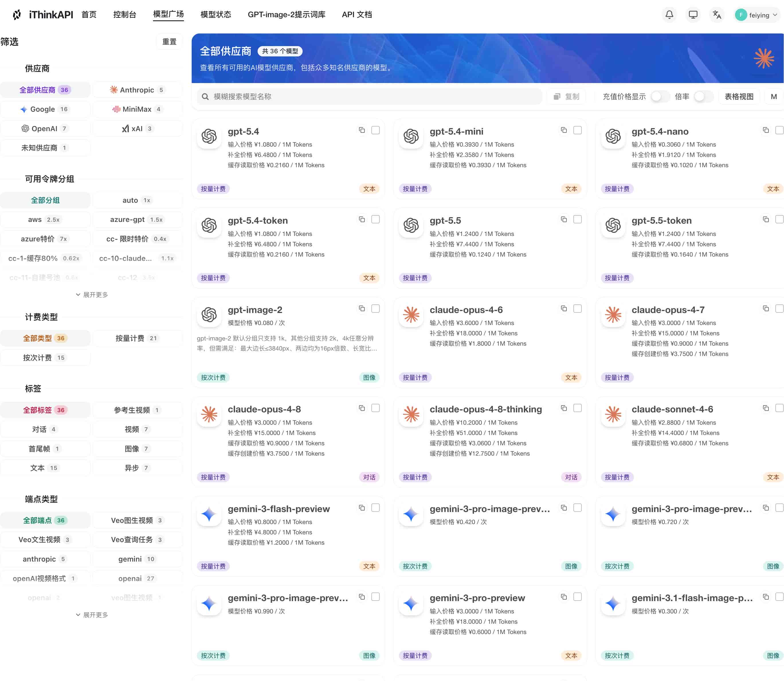Viewport: 784px width, 681px height.
Task: Click the OpenAI logo on gpt-5.4 card
Action: (209, 136)
